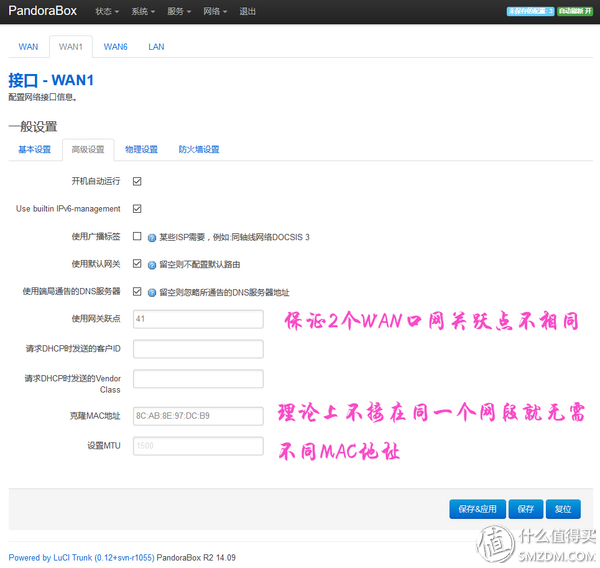The width and height of the screenshot is (600, 568).
Task: Open the 物理设置 tab
Action: [x=141, y=149]
